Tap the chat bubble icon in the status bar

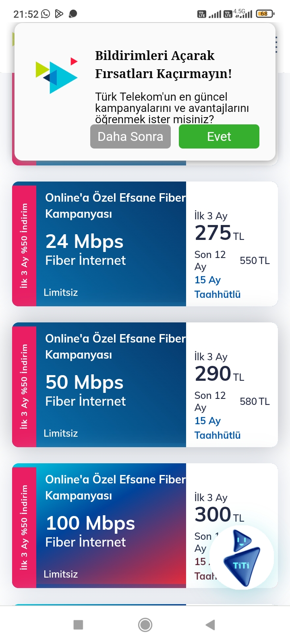[73, 14]
